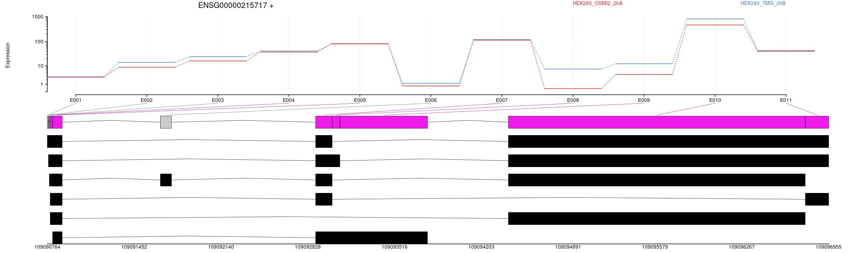
Task: Click genomic coordinate 109094203
Action: point(481,247)
